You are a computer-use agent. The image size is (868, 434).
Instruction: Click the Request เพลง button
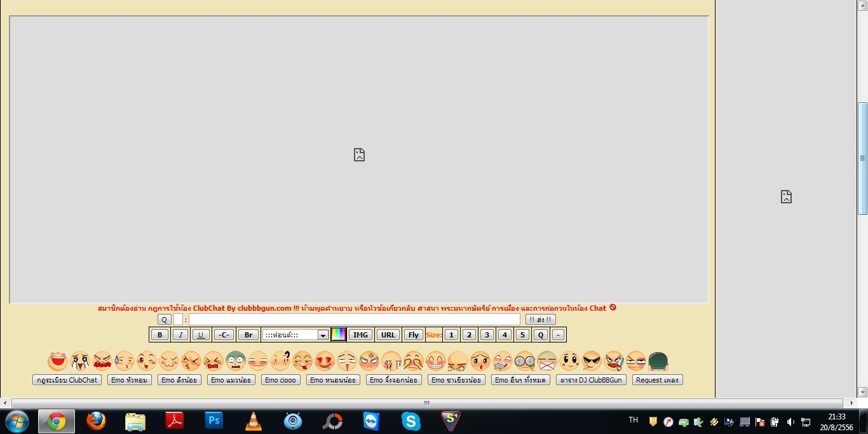click(x=657, y=380)
